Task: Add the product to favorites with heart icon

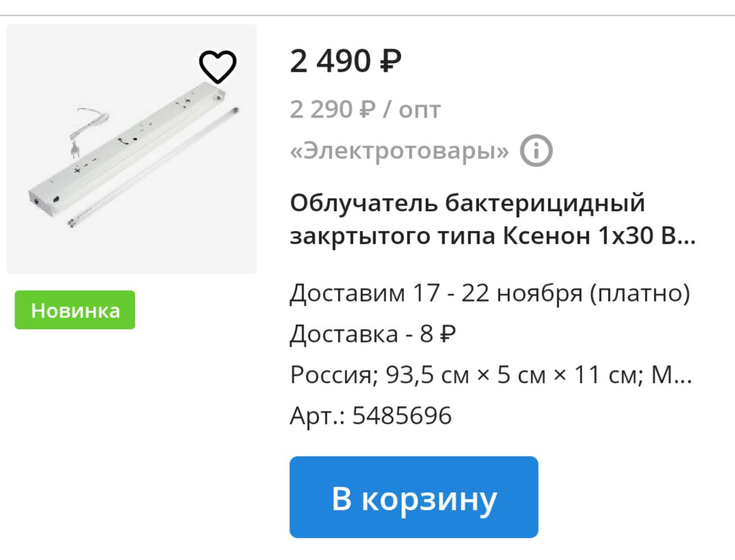Action: click(x=218, y=67)
